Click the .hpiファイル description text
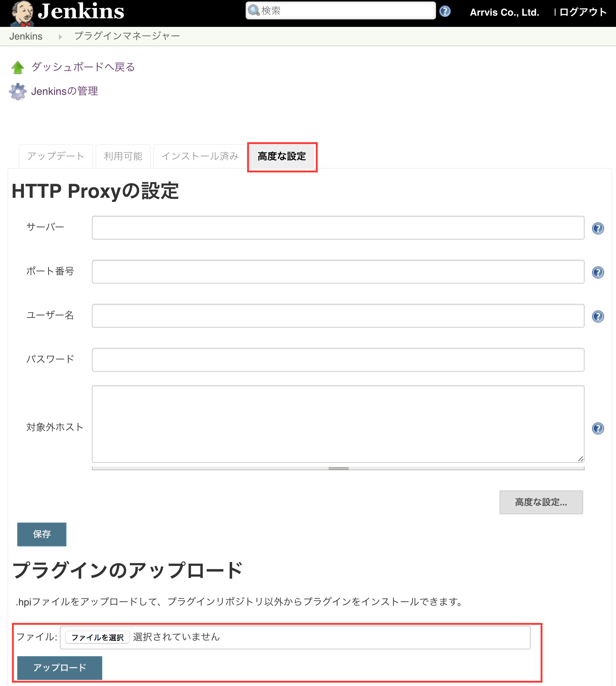Viewport: 616px width, 686px height. (x=240, y=602)
